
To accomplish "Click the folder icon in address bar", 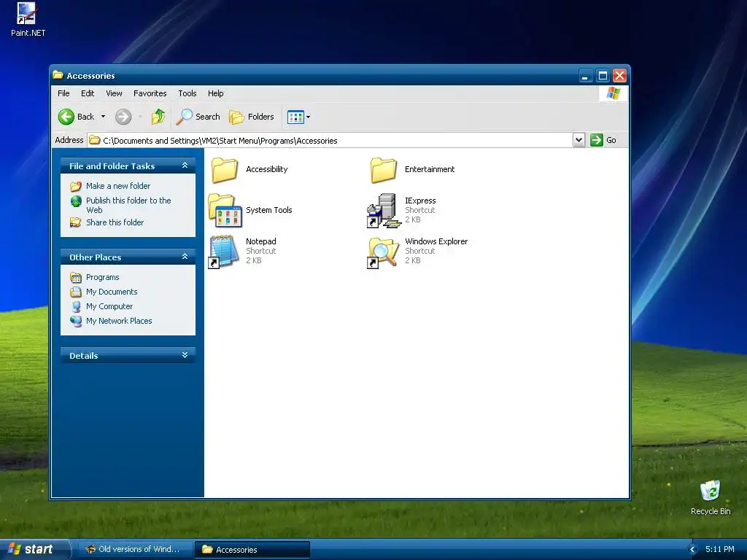I will click(x=95, y=140).
